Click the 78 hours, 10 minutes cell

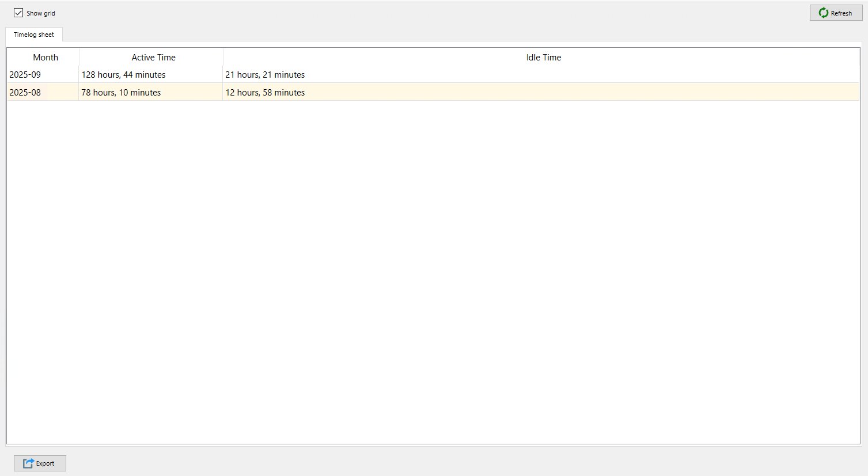[121, 93]
